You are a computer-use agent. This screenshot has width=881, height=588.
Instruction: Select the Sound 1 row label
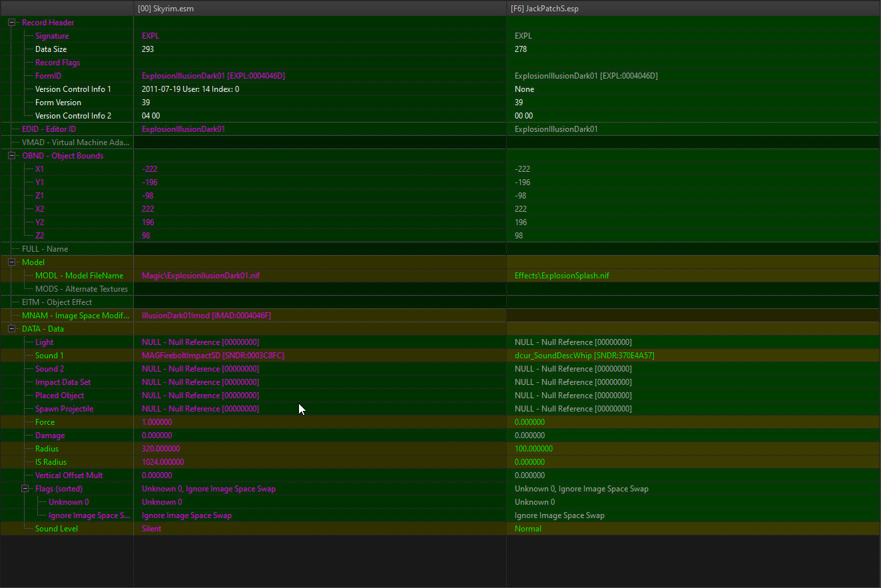coord(49,356)
